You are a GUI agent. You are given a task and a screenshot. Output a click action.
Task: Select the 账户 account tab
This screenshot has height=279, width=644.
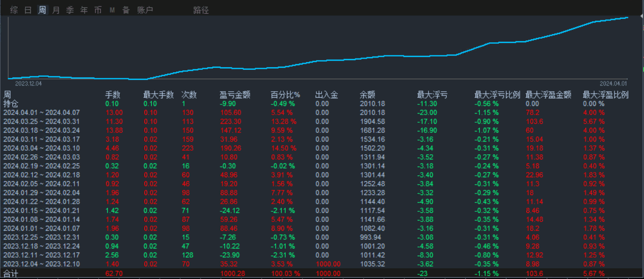[x=145, y=10]
